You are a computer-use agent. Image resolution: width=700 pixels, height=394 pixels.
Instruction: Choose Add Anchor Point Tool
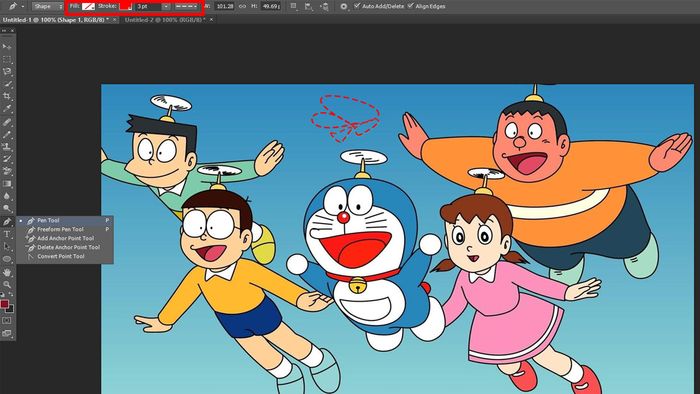[65, 238]
